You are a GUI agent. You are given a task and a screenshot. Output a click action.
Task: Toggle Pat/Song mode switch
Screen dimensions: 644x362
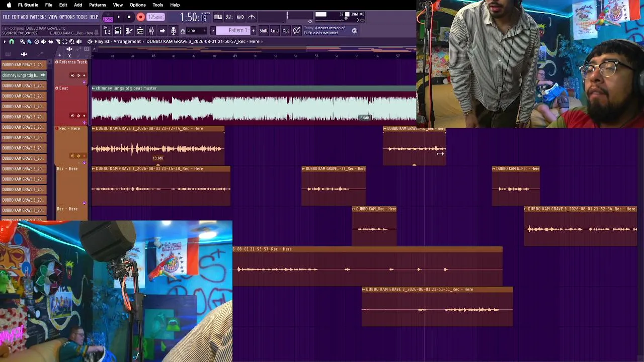click(x=108, y=17)
